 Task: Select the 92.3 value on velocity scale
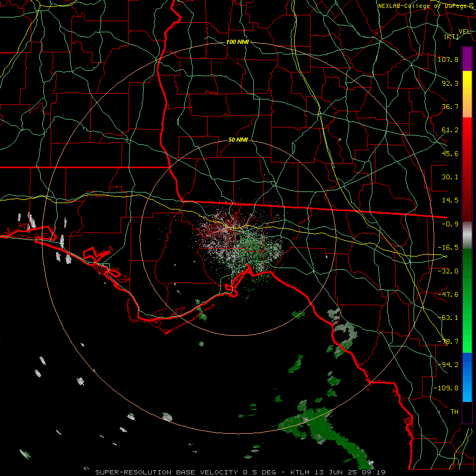click(450, 83)
